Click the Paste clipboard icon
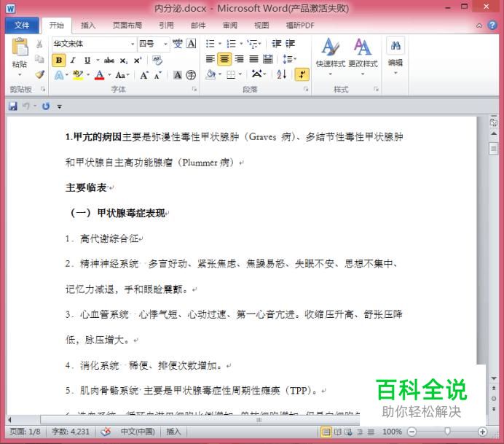The width and height of the screenshot is (504, 444). [20, 47]
